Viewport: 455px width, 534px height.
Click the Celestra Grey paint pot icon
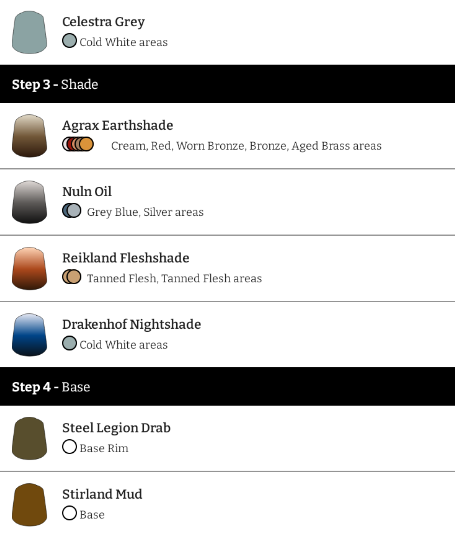pos(29,32)
